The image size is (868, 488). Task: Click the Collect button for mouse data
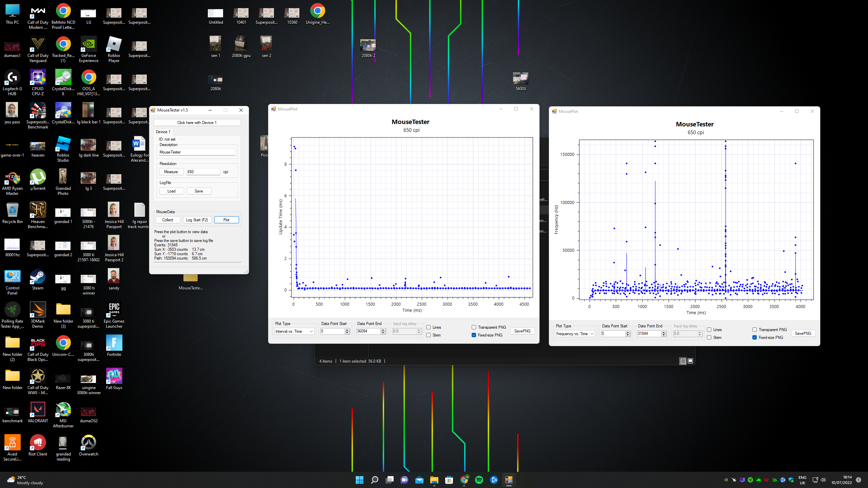167,219
